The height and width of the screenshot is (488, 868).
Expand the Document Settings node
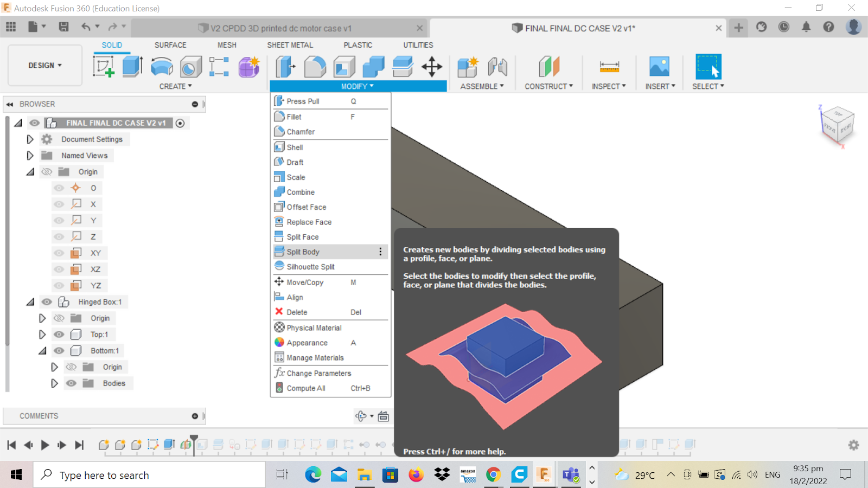pyautogui.click(x=30, y=139)
